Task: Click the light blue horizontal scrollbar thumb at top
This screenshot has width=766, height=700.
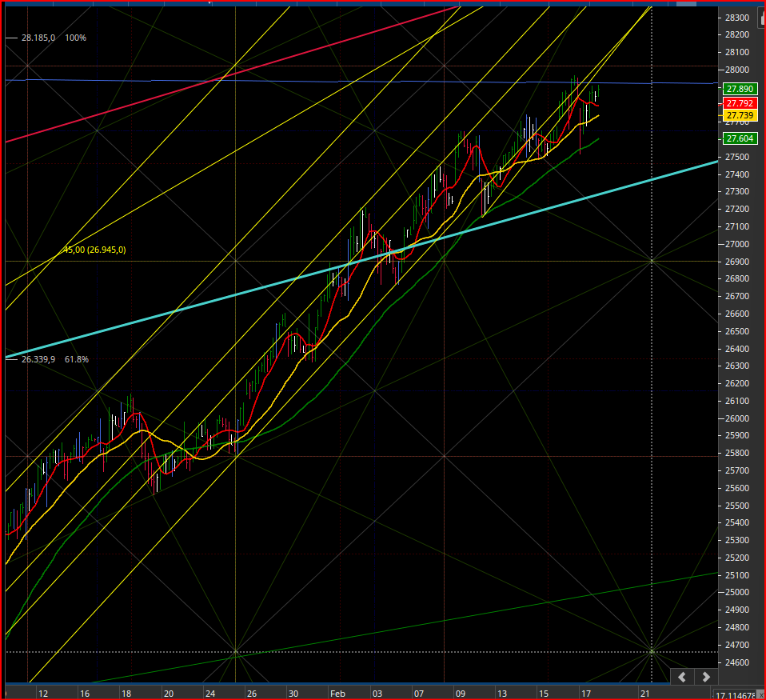Action: 686,3
